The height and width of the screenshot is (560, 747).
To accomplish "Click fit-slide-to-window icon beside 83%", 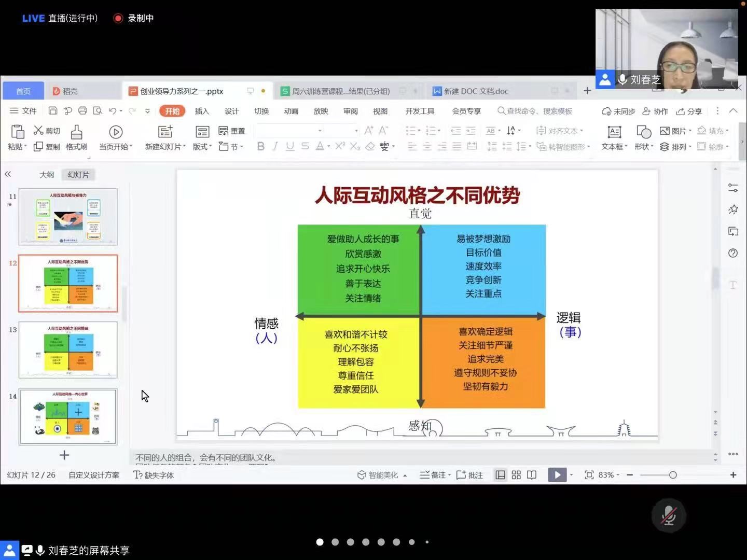I will [589, 475].
